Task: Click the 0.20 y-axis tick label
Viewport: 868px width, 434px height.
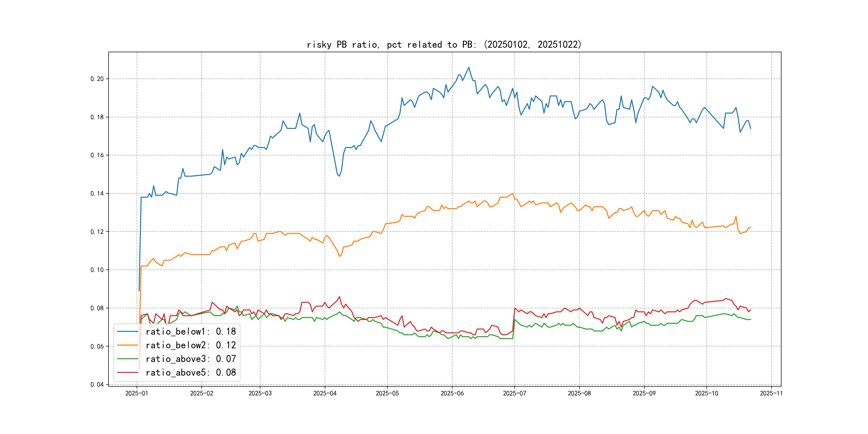Action: click(x=97, y=79)
